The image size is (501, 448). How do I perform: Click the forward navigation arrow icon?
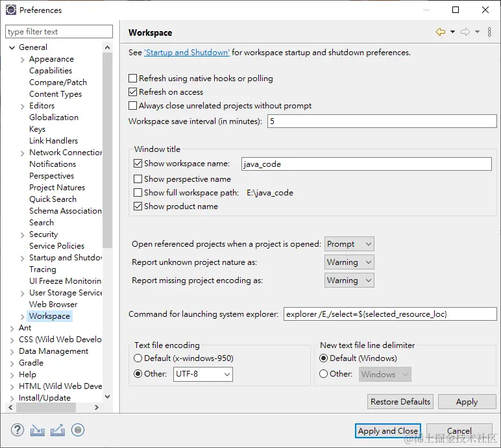point(465,32)
